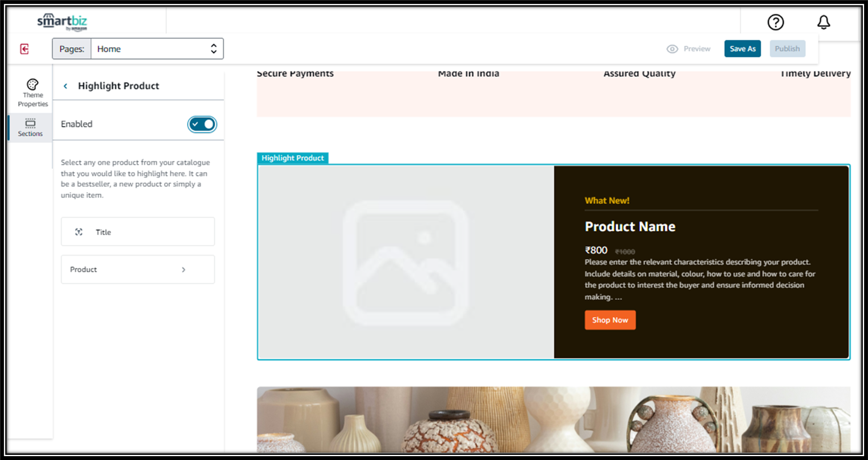The height and width of the screenshot is (460, 868).
Task: Click the product image placeholder
Action: coord(405,262)
